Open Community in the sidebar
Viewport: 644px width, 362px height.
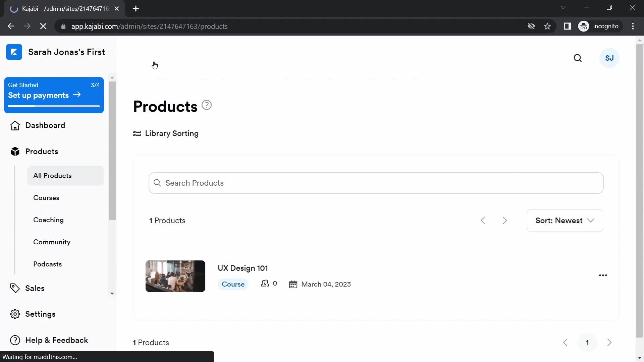click(52, 242)
